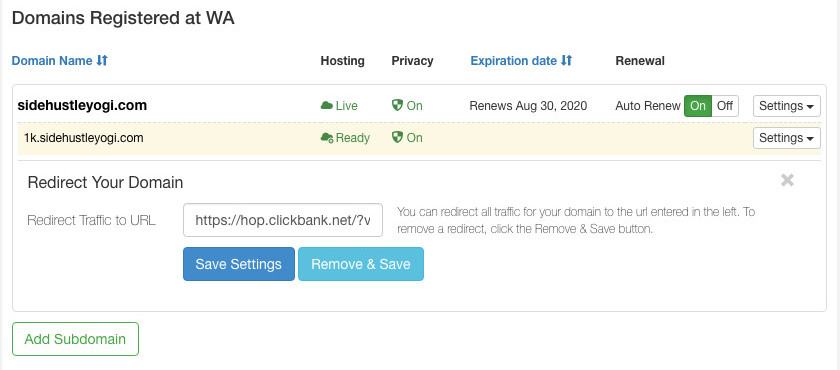The width and height of the screenshot is (840, 370).
Task: Select the sidehustleyogi.com domain name
Action: pyautogui.click(x=82, y=105)
